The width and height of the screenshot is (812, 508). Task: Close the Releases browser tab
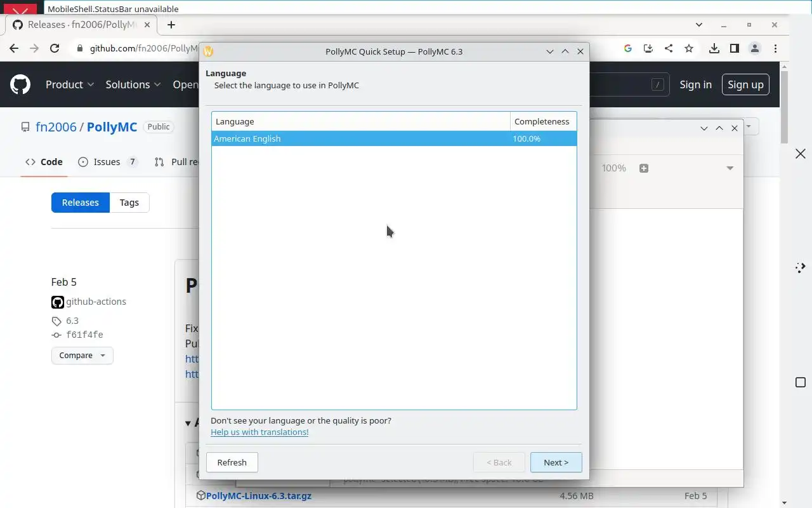tap(147, 25)
